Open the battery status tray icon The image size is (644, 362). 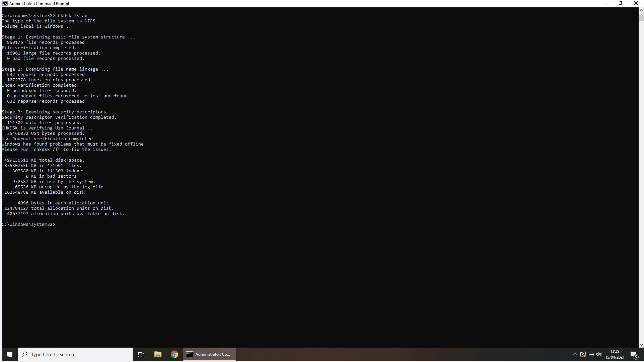[x=591, y=354]
